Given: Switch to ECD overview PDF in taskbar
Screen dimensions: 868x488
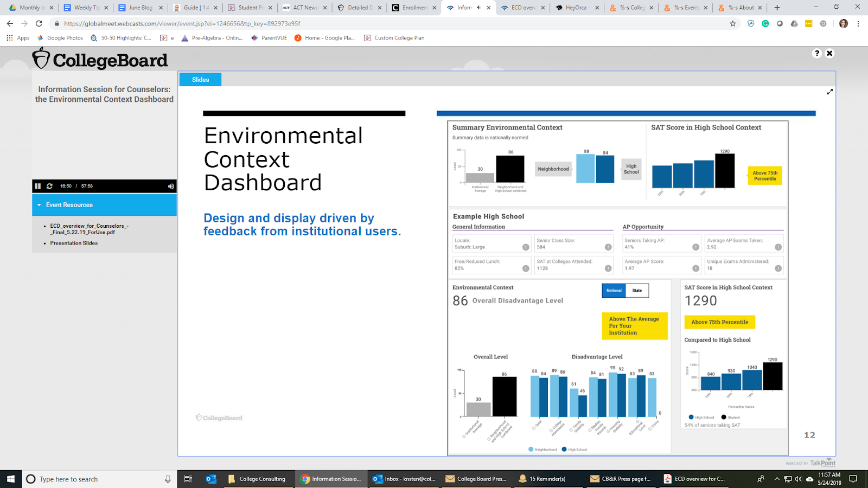Looking at the screenshot, I should [695, 479].
